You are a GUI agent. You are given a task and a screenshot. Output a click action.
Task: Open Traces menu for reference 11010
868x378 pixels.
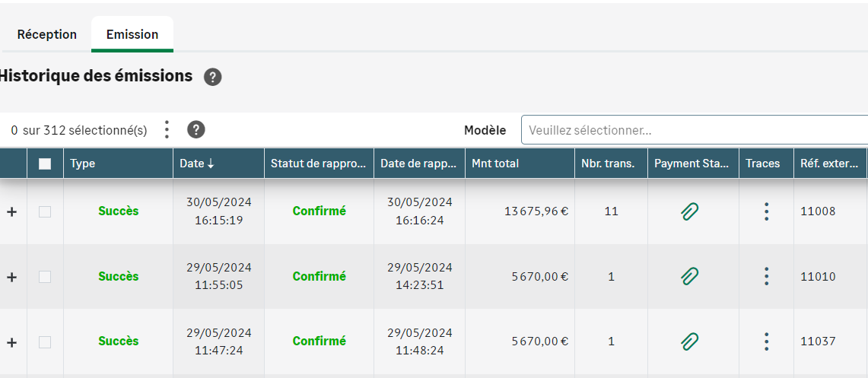(x=766, y=276)
